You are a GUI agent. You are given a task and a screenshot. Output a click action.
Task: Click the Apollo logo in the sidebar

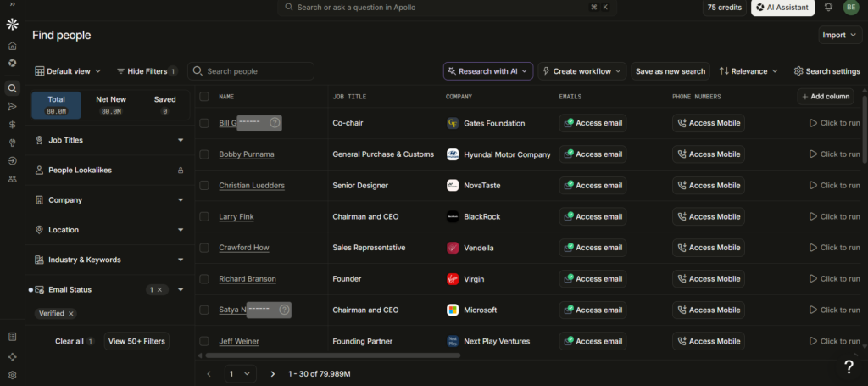(x=12, y=25)
